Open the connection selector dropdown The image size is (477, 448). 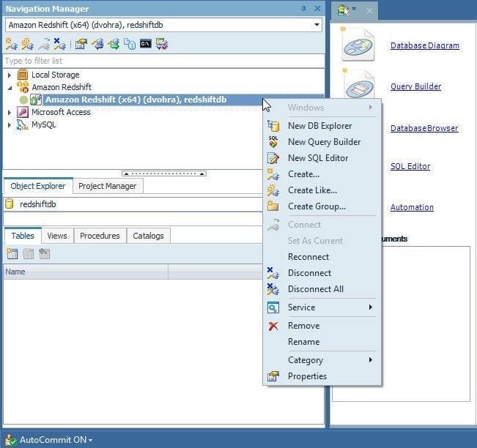(317, 25)
